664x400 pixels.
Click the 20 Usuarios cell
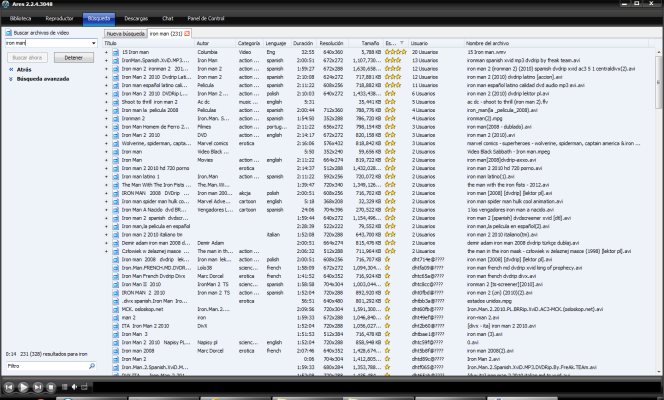425,52
